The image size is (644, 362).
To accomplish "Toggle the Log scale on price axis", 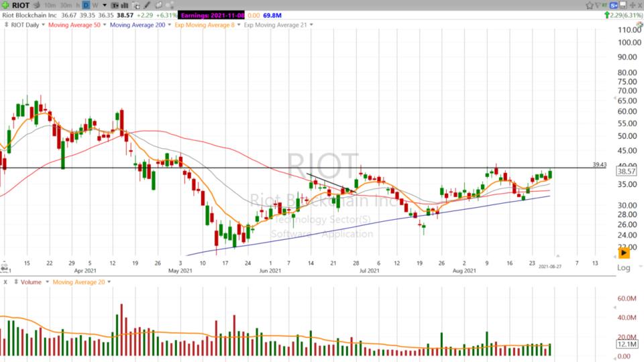I will [624, 267].
